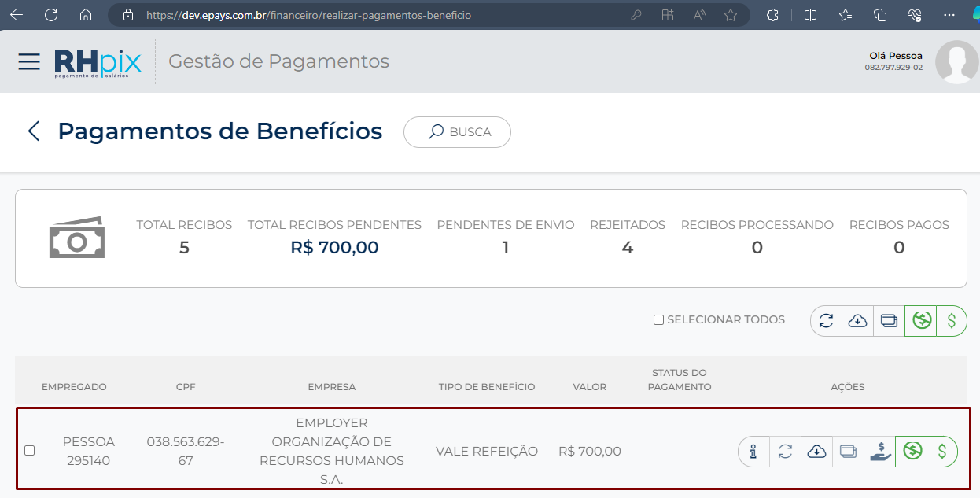This screenshot has width=980, height=498.
Task: Click the PESSOA 295140 employee name
Action: pyautogui.click(x=89, y=452)
